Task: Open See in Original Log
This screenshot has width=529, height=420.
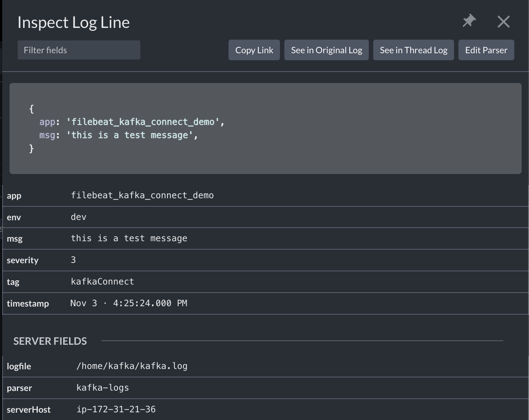Action: (327, 50)
